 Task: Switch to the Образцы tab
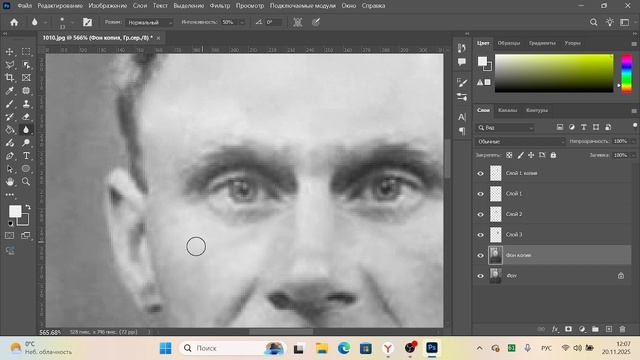509,43
